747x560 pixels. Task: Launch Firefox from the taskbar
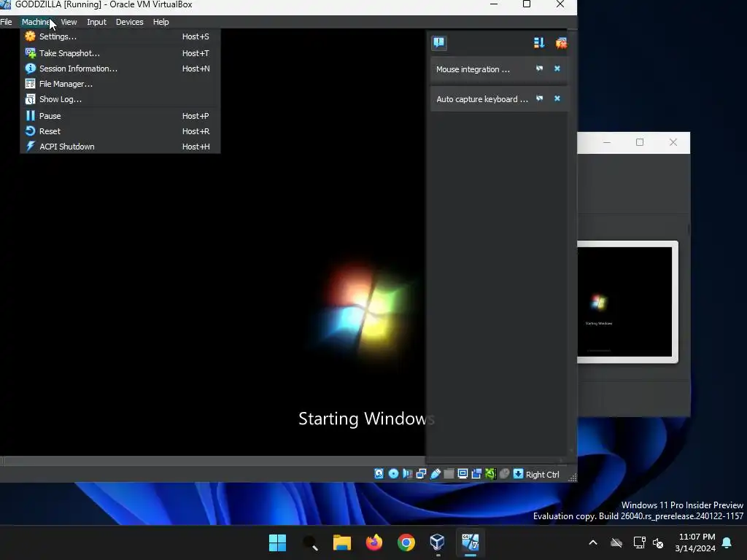tap(374, 542)
